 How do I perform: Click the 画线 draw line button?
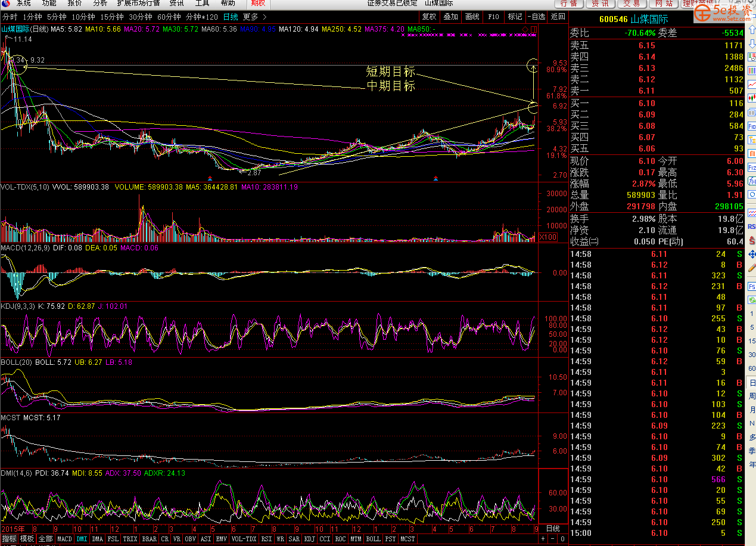point(472,17)
